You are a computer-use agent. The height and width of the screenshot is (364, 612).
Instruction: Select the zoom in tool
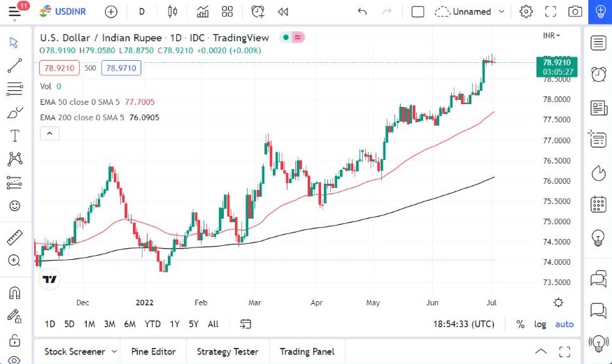[15, 261]
